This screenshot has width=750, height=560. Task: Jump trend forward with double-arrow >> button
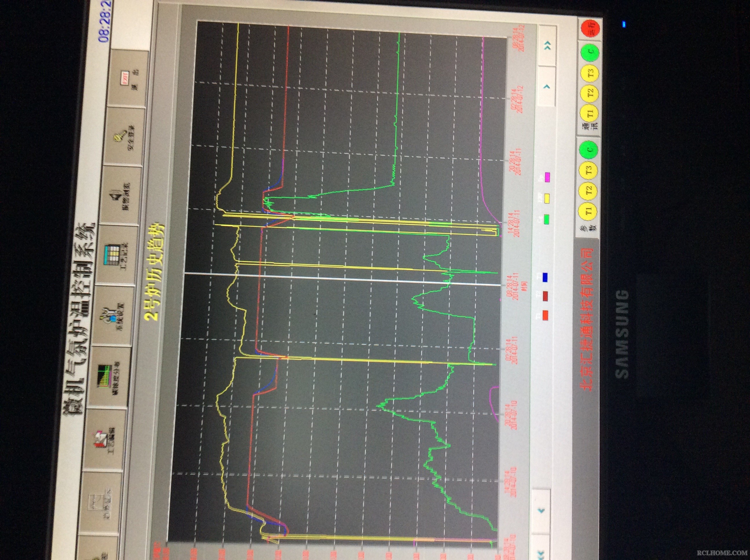(547, 46)
